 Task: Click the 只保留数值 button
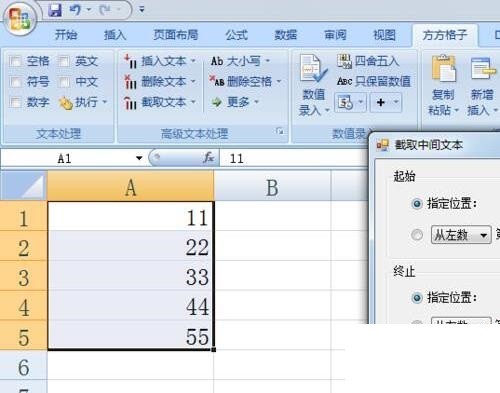coord(374,81)
